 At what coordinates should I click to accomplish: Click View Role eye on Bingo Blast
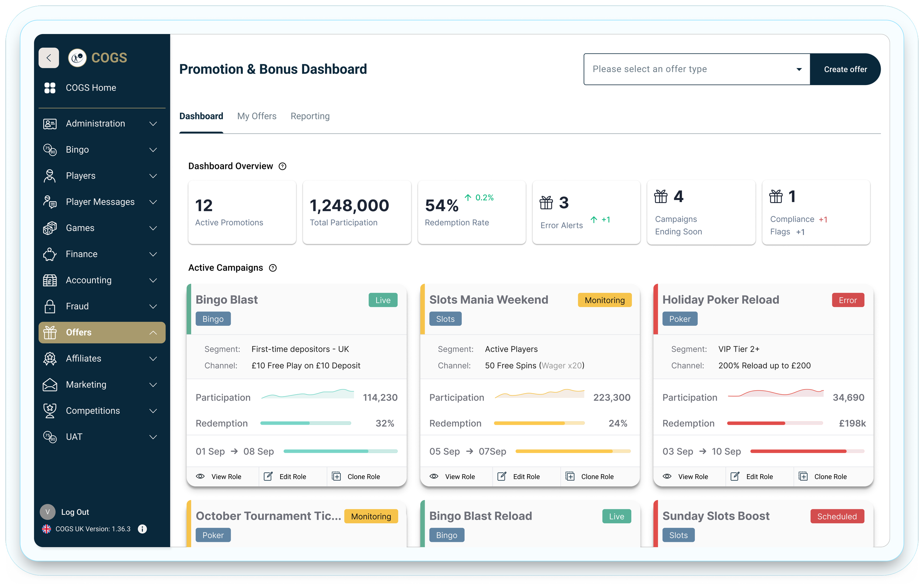click(x=200, y=476)
